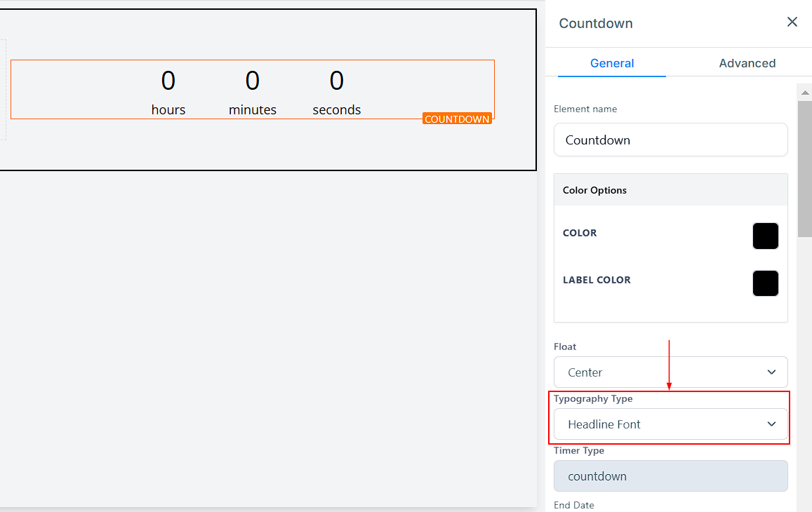Click the Timer Type countdown field
The image size is (812, 512).
[670, 476]
